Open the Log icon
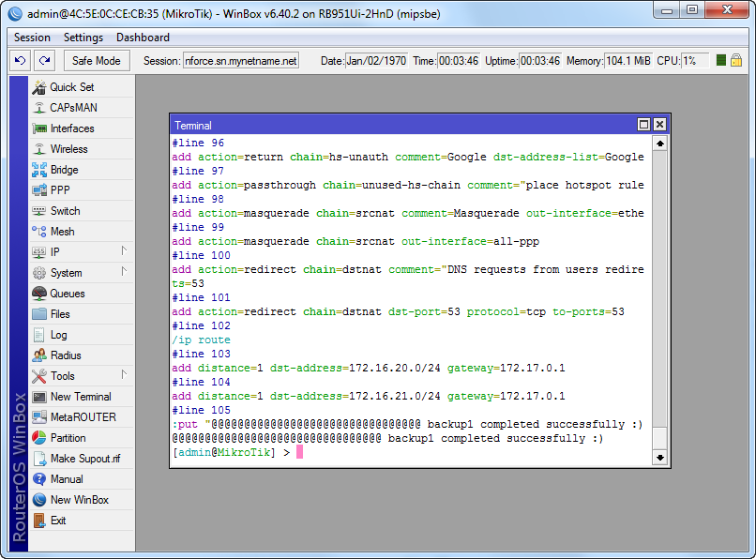Screen dimensions: 756x559 (x=39, y=335)
